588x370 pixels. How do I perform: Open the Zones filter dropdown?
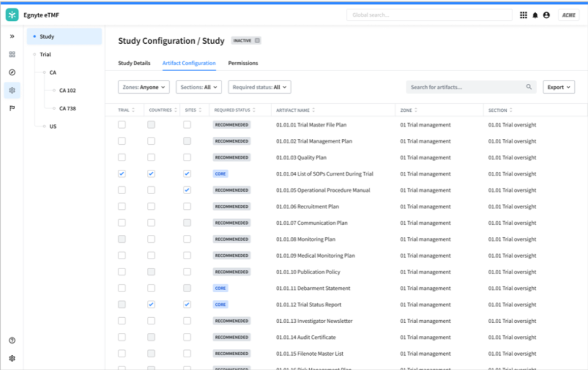coord(144,87)
